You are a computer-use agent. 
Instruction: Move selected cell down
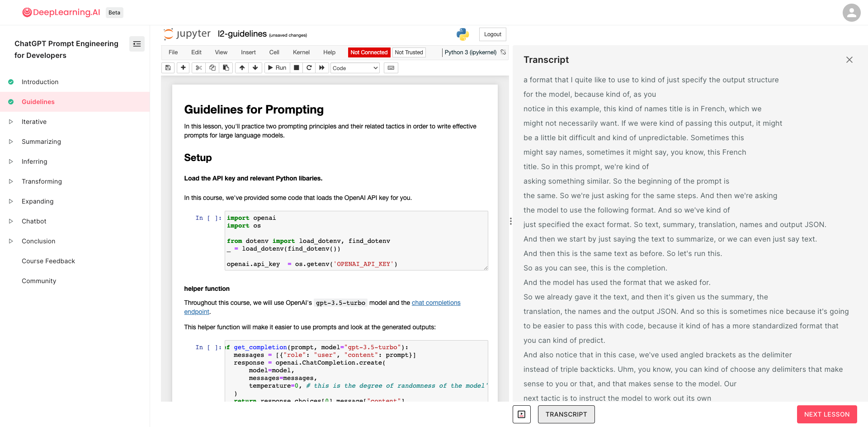coord(255,68)
